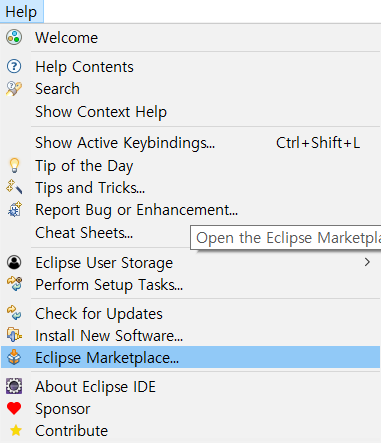Click the Report Bug gear icon
This screenshot has height=443, width=381.
coord(15,210)
